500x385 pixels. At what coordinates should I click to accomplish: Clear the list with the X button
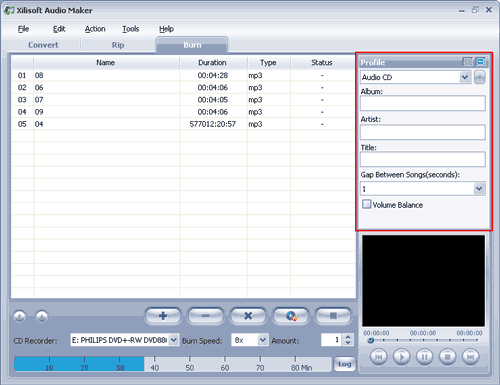point(248,315)
